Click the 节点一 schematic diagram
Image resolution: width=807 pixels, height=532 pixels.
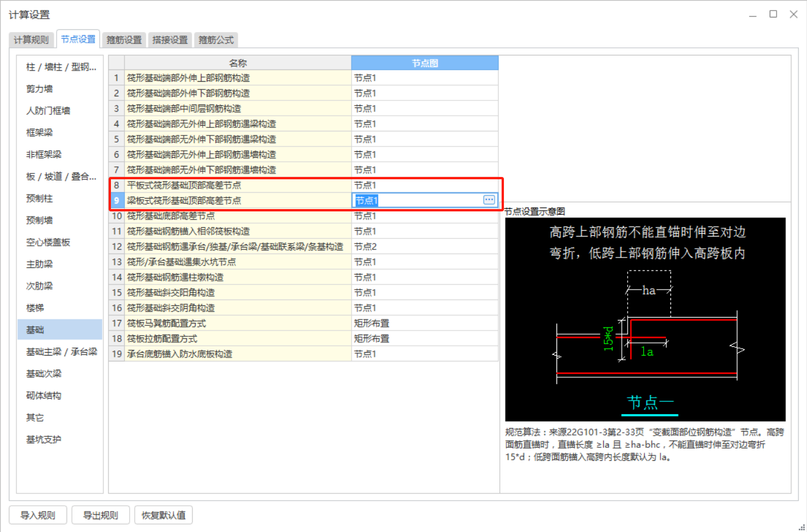point(645,319)
